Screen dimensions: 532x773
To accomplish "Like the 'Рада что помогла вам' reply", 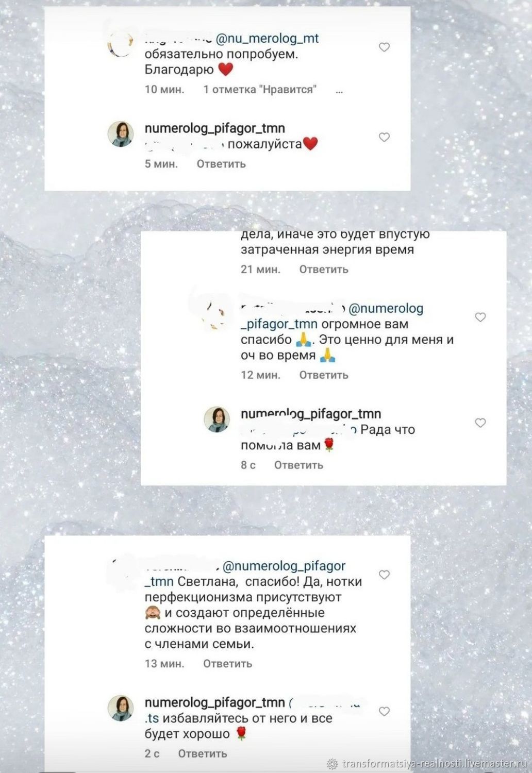I will click(x=480, y=423).
